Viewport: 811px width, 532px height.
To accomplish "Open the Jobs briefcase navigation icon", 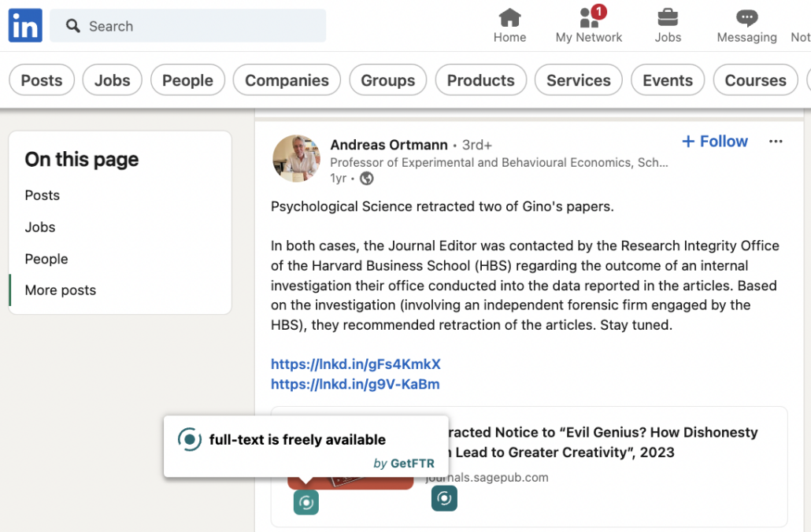I will [x=668, y=26].
